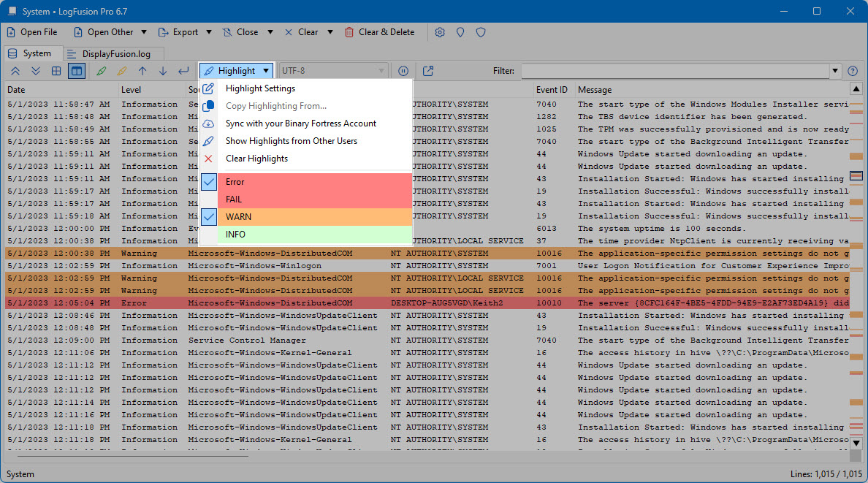Jump to top with double up chevrons

[x=15, y=71]
